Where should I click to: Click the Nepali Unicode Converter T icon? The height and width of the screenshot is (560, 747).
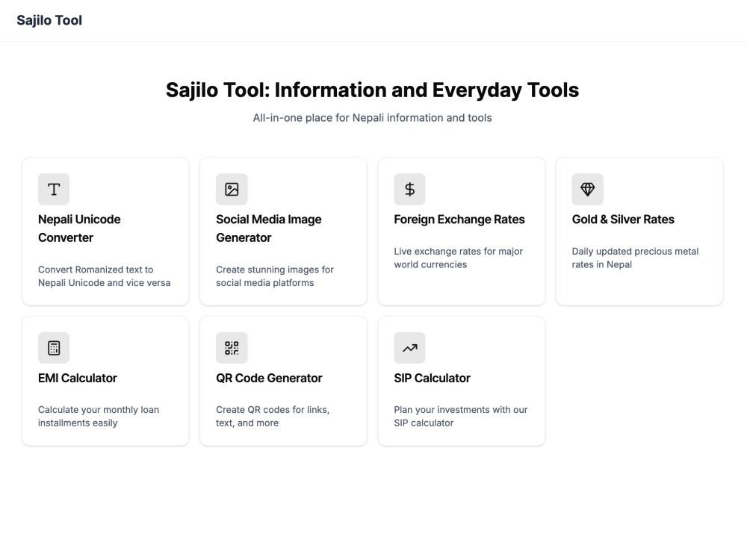click(54, 189)
